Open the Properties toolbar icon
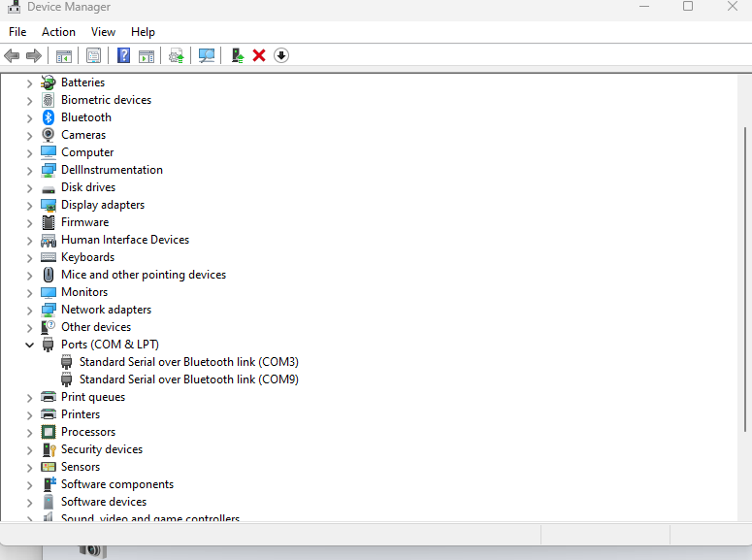Viewport: 752px width, 560px height. tap(93, 55)
